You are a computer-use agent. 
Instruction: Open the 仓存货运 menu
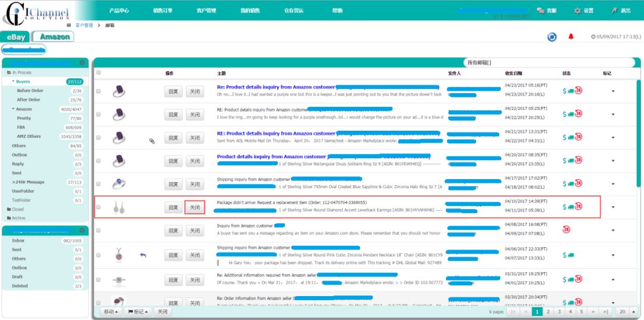293,11
